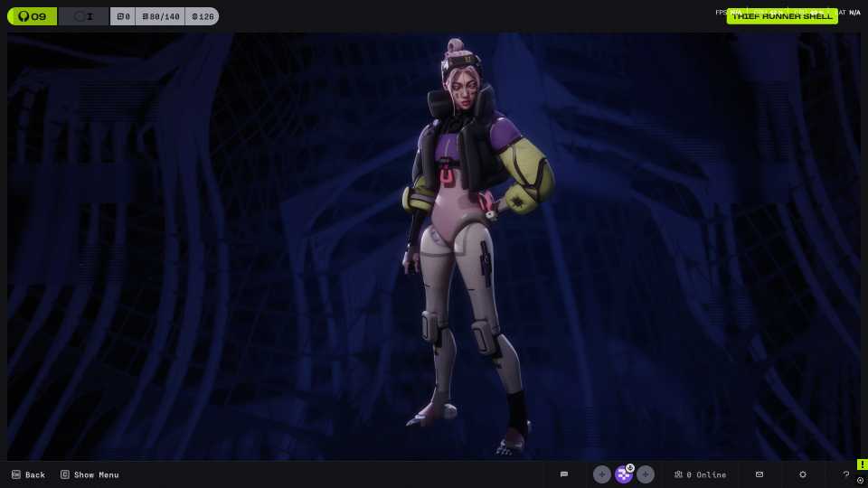The image size is (868, 488).
Task: Click the green exclamation alert icon
Action: (862, 465)
